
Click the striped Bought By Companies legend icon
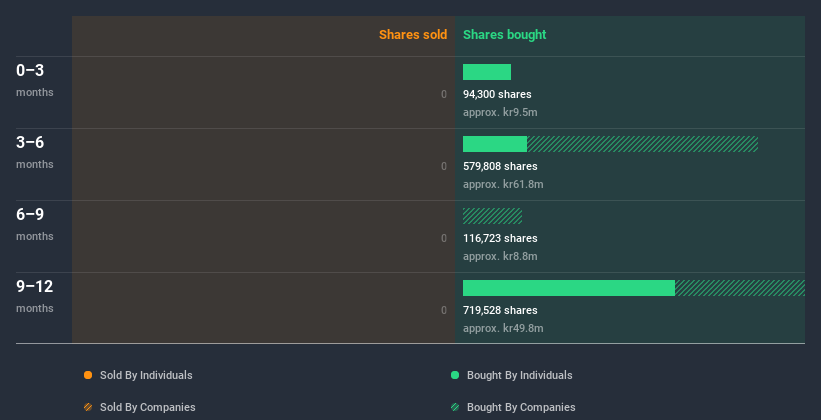click(x=455, y=407)
